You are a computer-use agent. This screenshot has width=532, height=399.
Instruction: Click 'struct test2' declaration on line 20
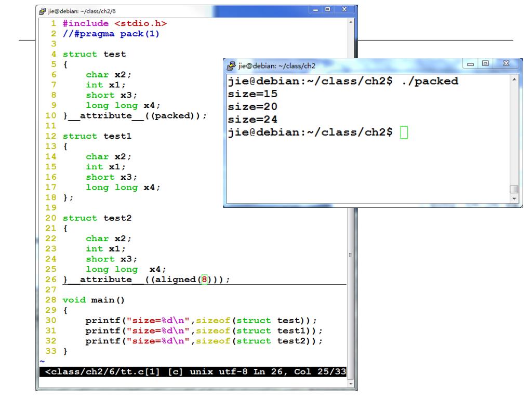point(97,218)
